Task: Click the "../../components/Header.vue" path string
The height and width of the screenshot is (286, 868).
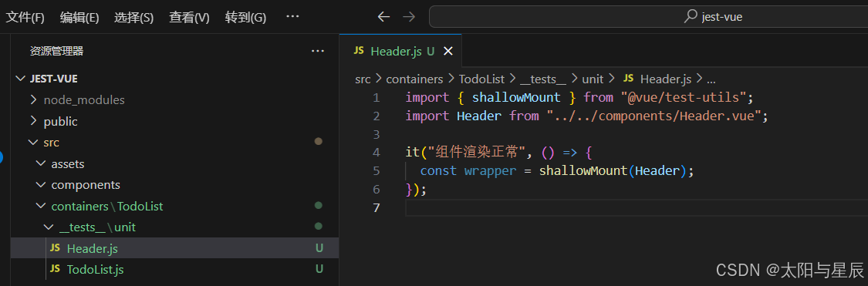Action: pyautogui.click(x=654, y=116)
